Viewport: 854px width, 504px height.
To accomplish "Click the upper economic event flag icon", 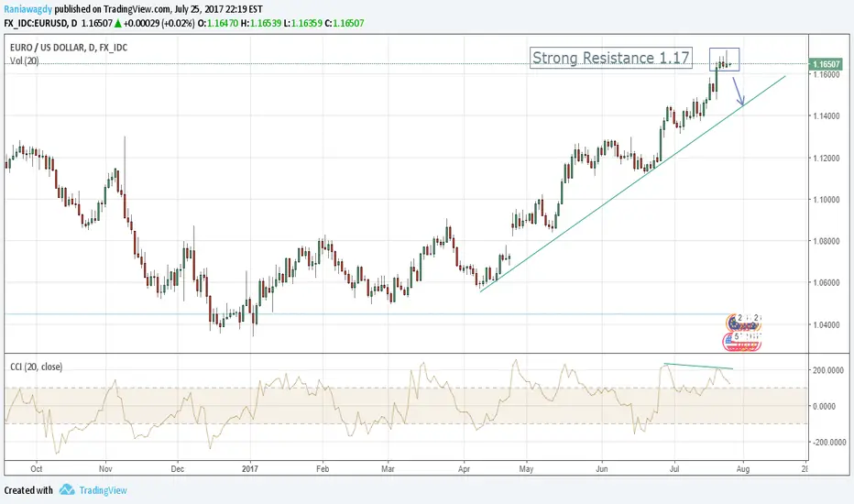I will tap(743, 323).
